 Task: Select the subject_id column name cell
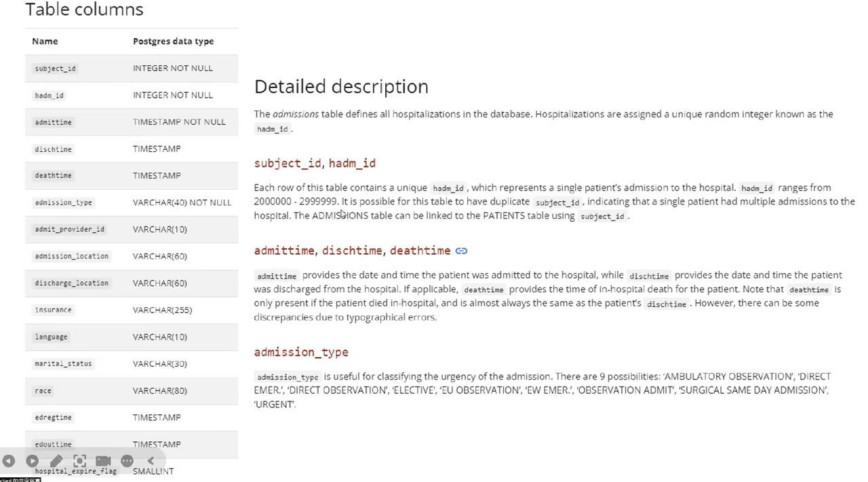pos(55,68)
